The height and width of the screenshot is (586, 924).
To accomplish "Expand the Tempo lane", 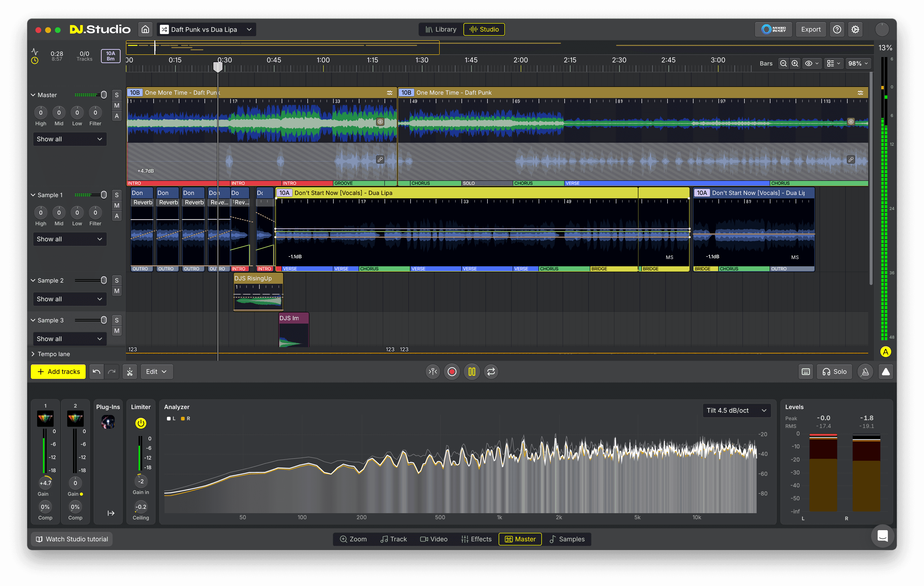I will [33, 354].
